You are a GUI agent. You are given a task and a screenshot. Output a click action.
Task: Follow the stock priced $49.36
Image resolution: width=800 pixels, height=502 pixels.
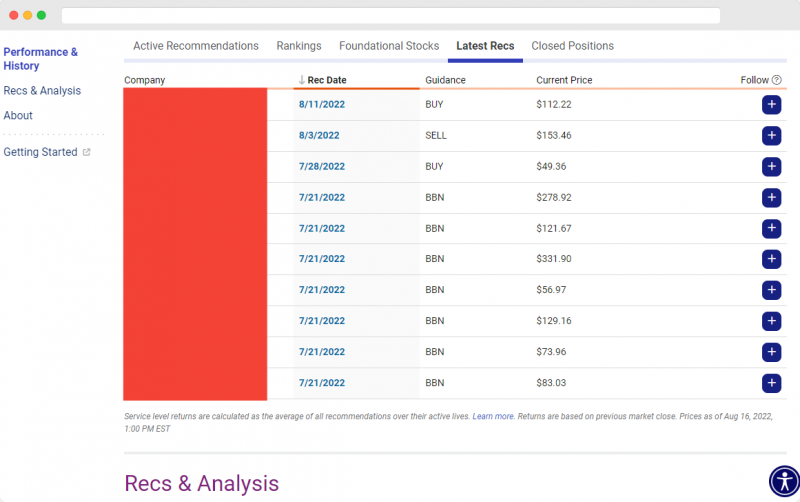click(771, 167)
